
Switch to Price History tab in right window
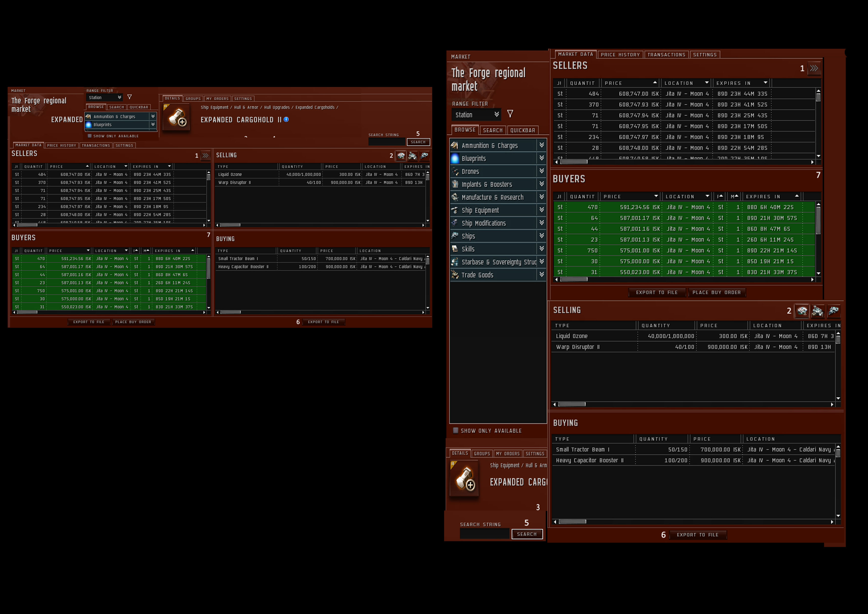pos(620,55)
